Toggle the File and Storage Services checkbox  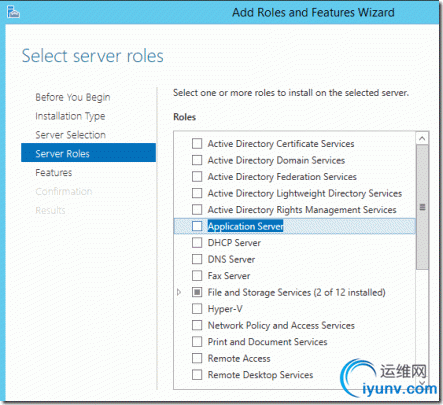coord(197,292)
